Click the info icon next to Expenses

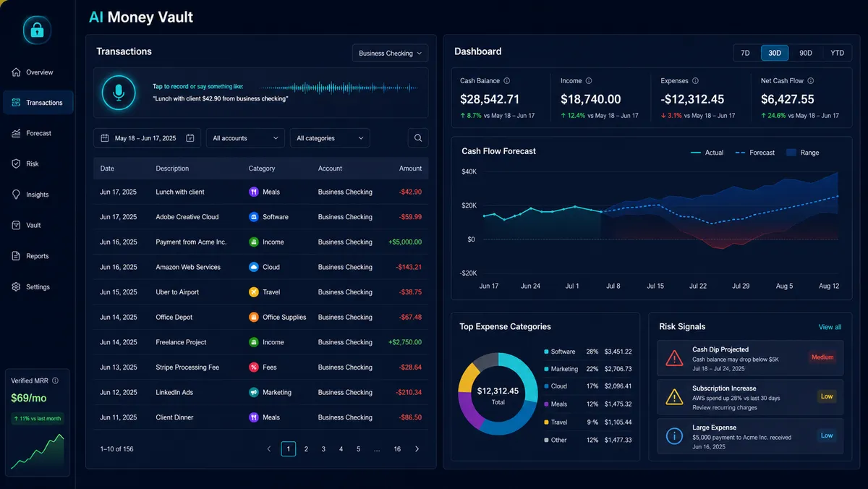pos(695,81)
